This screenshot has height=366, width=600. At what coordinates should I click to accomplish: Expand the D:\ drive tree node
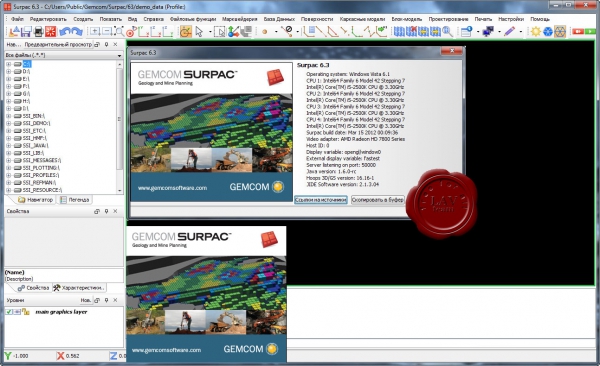[8, 71]
